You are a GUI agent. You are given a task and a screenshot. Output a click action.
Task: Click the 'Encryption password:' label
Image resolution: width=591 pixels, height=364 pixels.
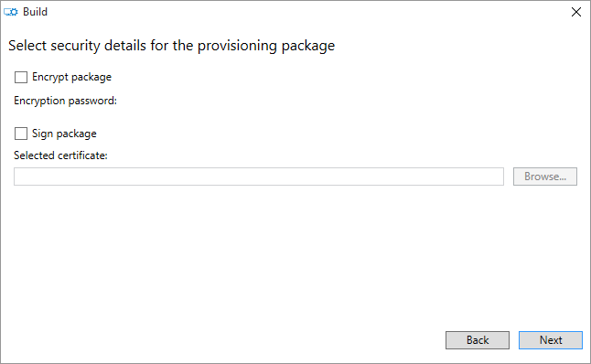click(65, 101)
